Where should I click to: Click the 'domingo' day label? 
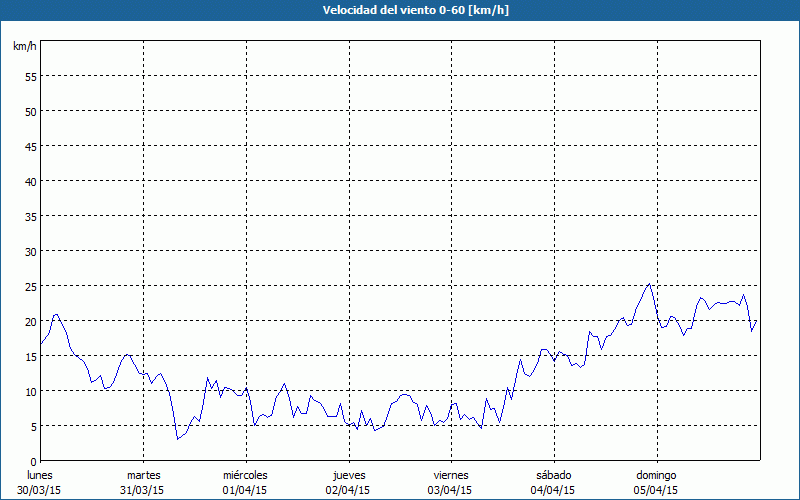[656, 475]
